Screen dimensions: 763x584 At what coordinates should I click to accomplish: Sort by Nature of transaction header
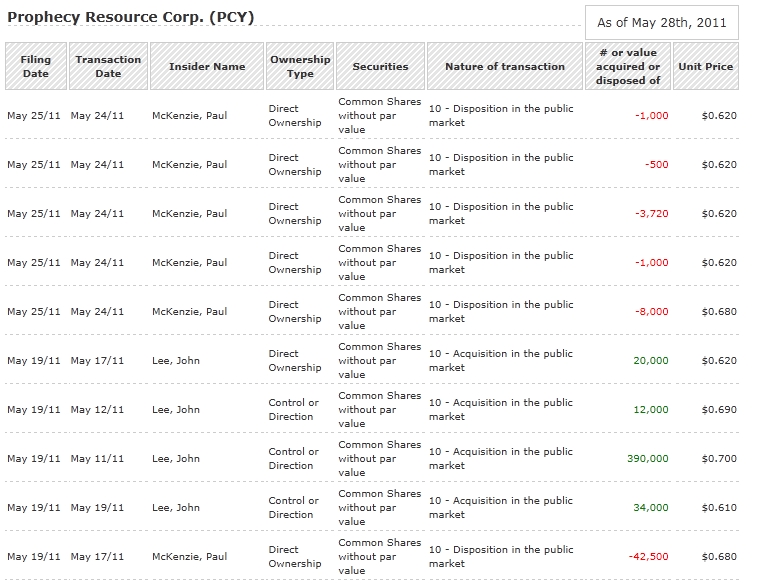click(x=505, y=67)
